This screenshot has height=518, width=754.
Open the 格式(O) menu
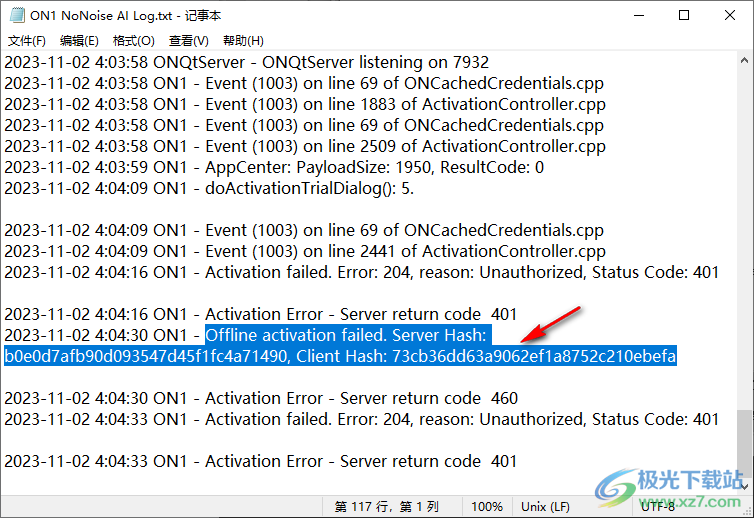pos(133,41)
